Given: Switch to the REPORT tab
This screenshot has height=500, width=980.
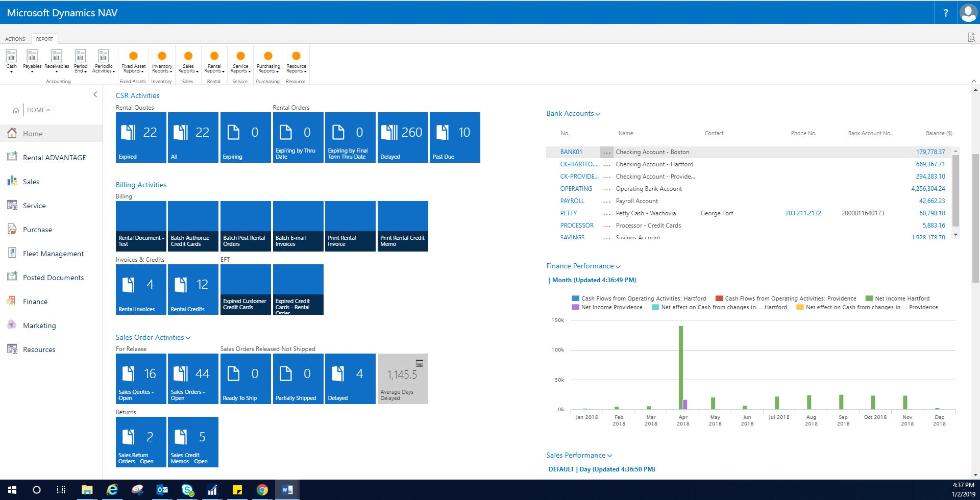Looking at the screenshot, I should (44, 39).
